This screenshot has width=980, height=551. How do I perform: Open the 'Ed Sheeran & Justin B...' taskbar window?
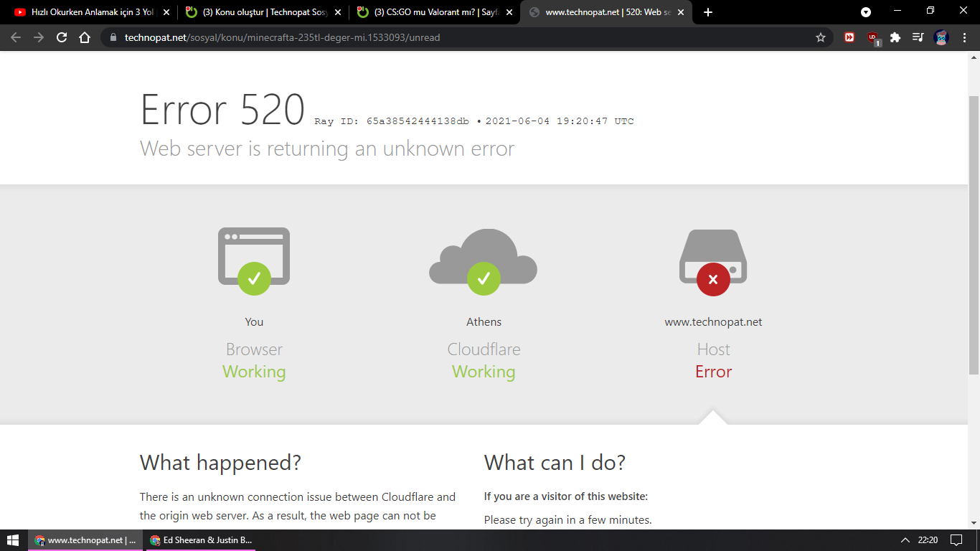(201, 540)
